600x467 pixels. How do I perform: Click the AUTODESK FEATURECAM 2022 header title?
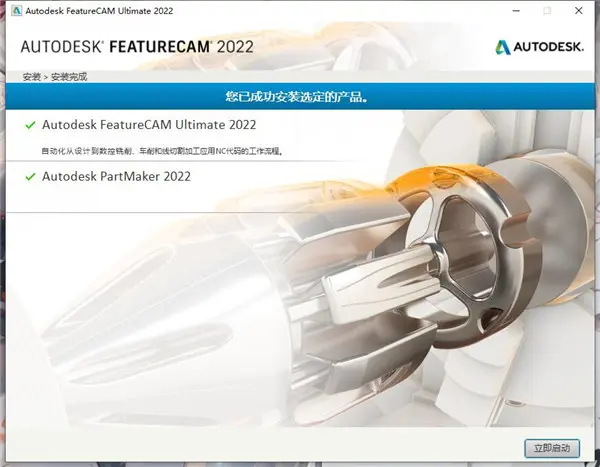[137, 47]
